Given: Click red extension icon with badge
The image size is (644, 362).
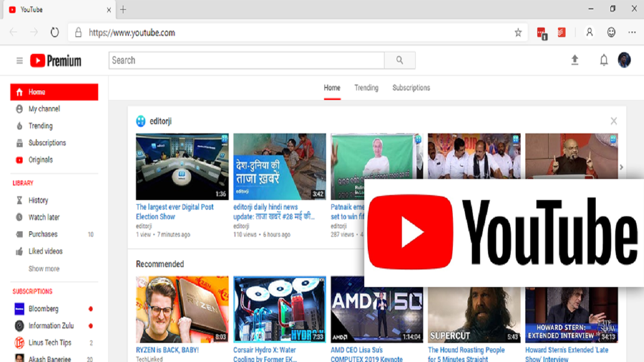Looking at the screenshot, I should tap(542, 33).
